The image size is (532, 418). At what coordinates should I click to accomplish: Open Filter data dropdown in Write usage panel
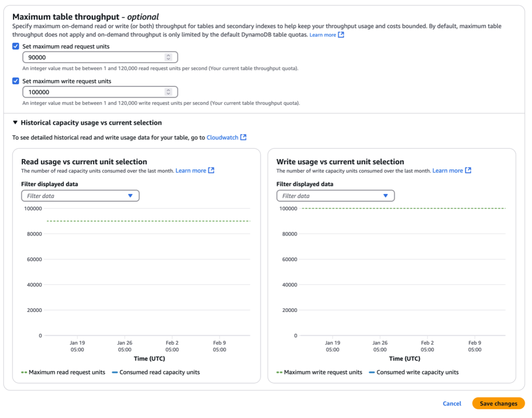336,196
